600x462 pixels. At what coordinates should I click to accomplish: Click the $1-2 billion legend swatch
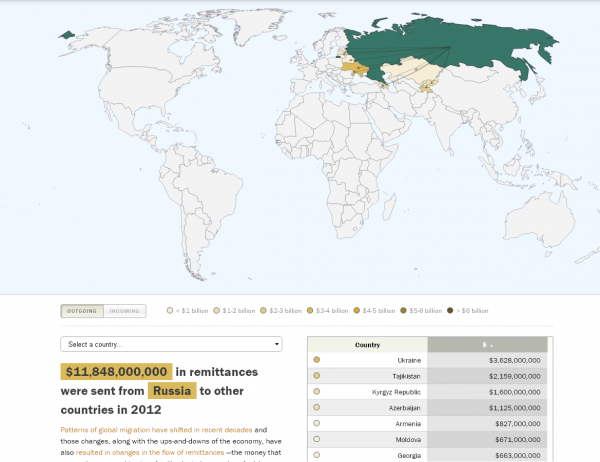point(217,310)
